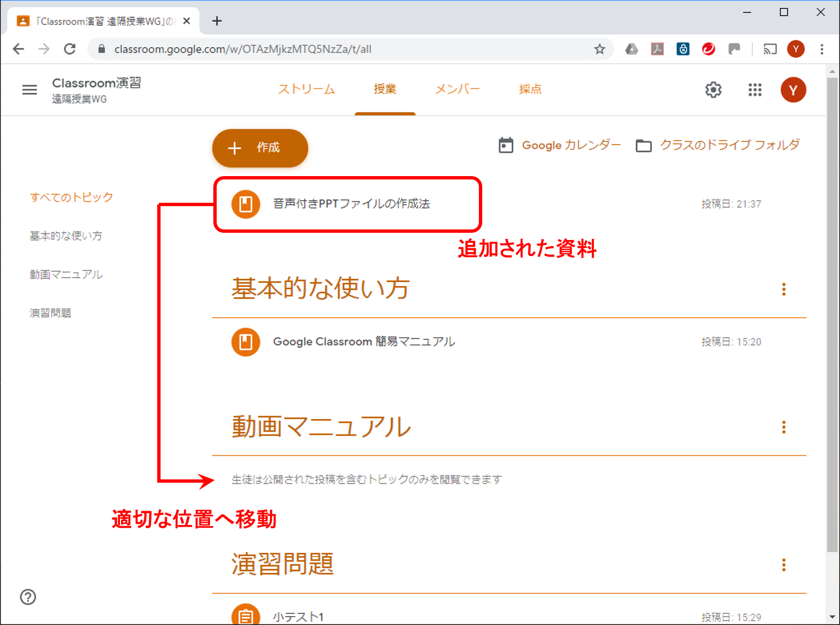
Task: Click the material icon for 音声付きPPTファイルの作成法
Action: (246, 204)
